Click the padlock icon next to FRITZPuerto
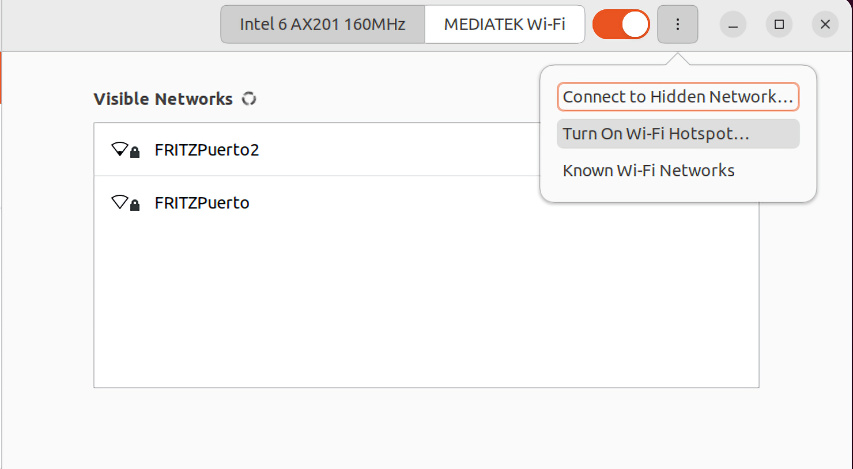 (135, 205)
